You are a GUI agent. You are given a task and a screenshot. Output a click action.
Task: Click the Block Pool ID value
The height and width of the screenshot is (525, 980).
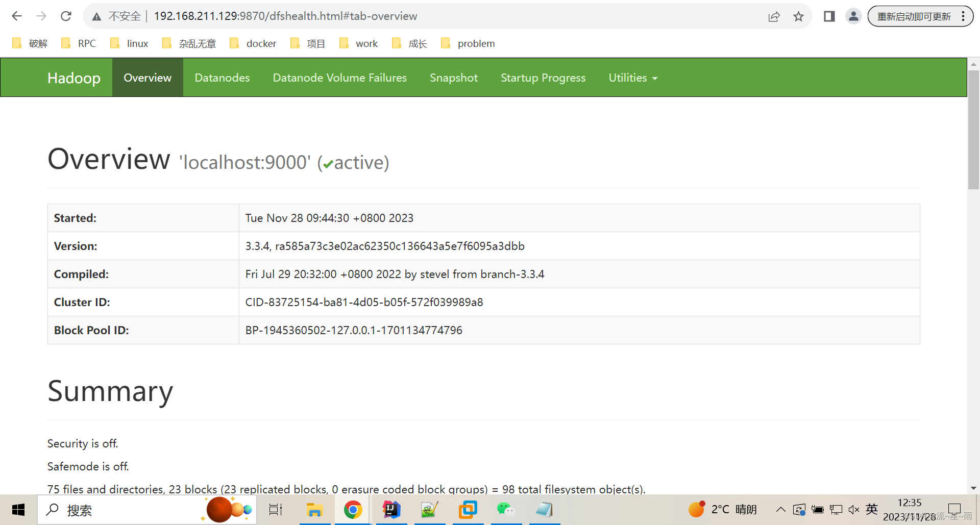(354, 330)
